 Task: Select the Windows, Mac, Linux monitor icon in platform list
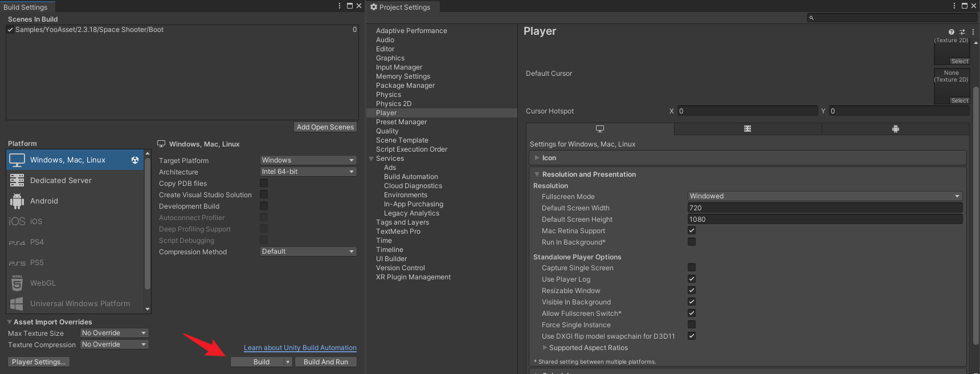17,160
